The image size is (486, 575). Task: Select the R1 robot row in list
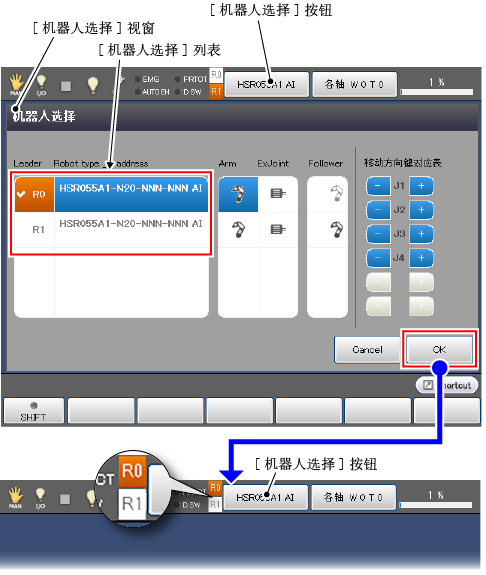click(111, 230)
